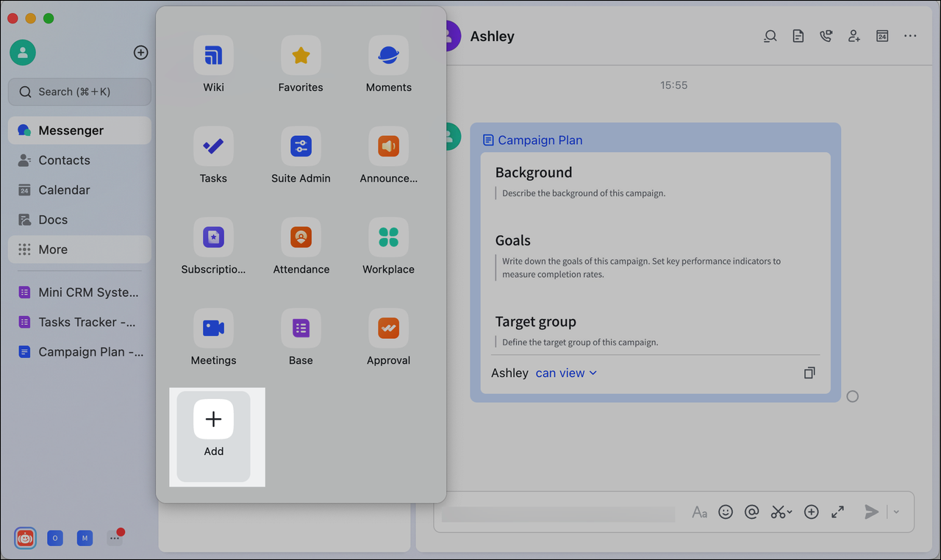Screen dimensions: 941x560
Task: Select Messenger in the sidebar
Action: pos(79,130)
